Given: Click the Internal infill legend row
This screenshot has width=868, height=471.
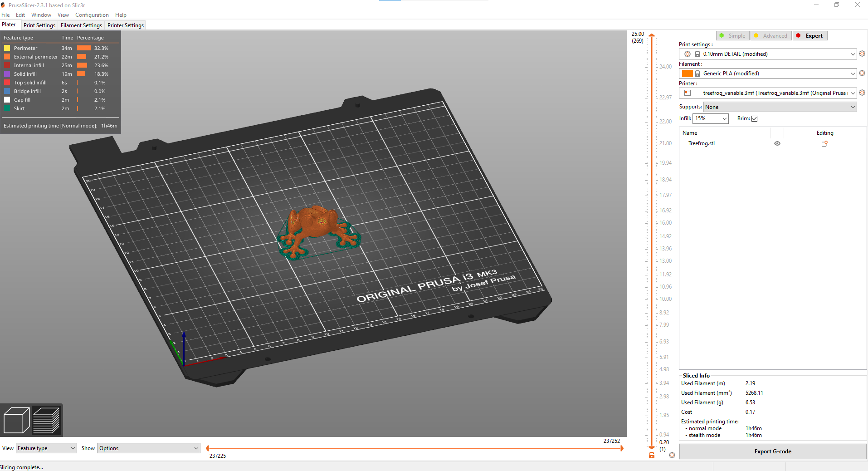Looking at the screenshot, I should pos(60,65).
